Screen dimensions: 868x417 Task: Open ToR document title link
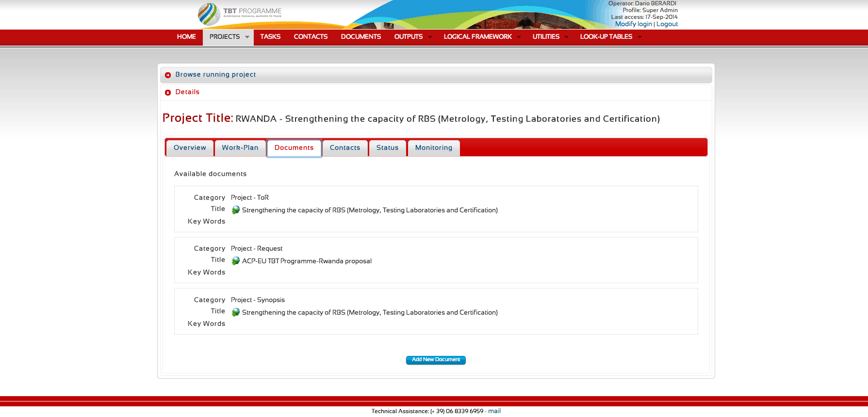(370, 210)
